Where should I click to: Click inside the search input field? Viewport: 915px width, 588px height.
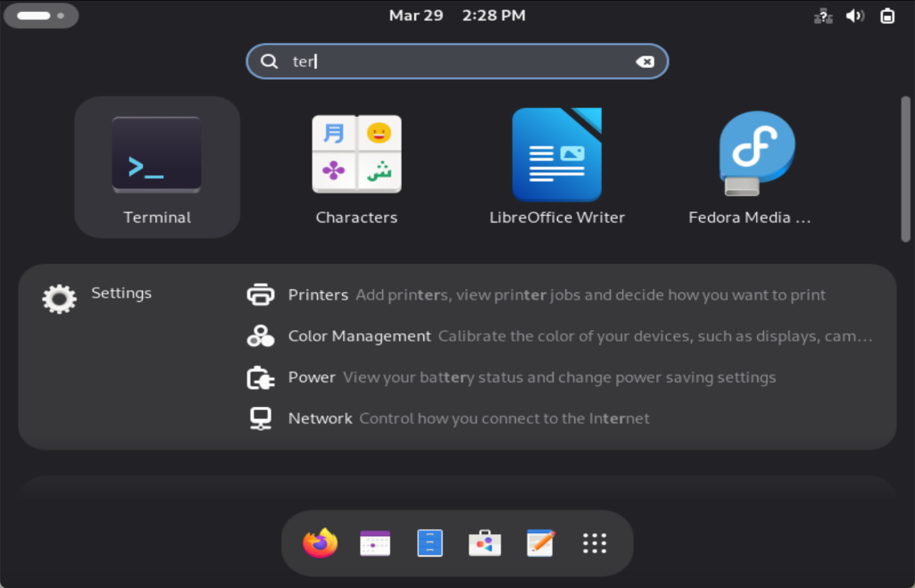coord(457,61)
